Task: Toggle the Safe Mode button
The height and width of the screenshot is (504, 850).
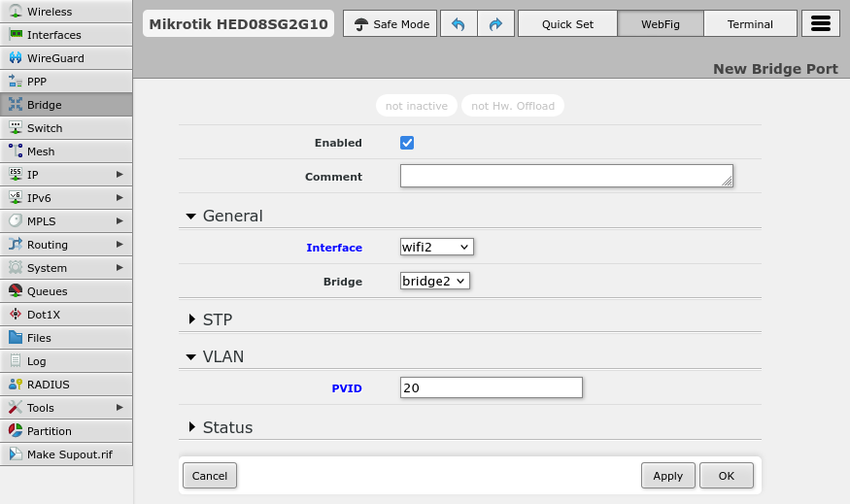Action: 391,24
